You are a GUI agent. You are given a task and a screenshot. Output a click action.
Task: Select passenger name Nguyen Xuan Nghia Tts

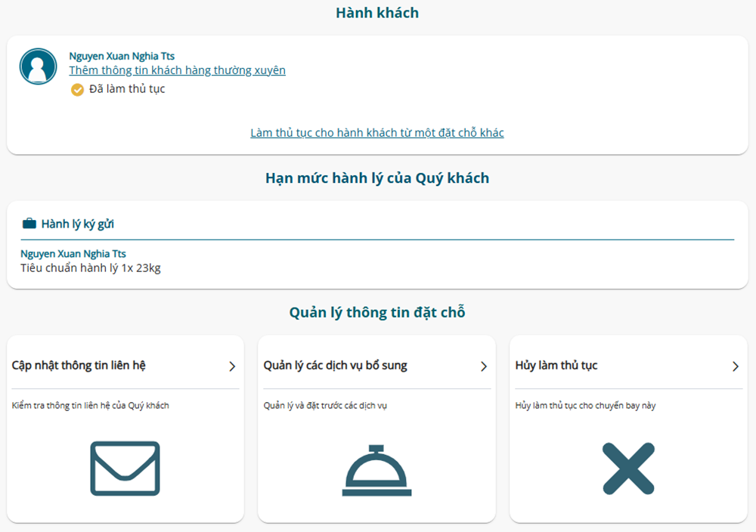(121, 55)
